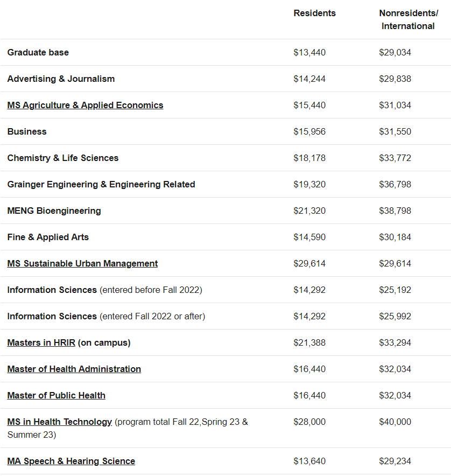This screenshot has width=451, height=476.
Task: Click the $25,992 Information Sciences nonresident amount
Action: [395, 316]
